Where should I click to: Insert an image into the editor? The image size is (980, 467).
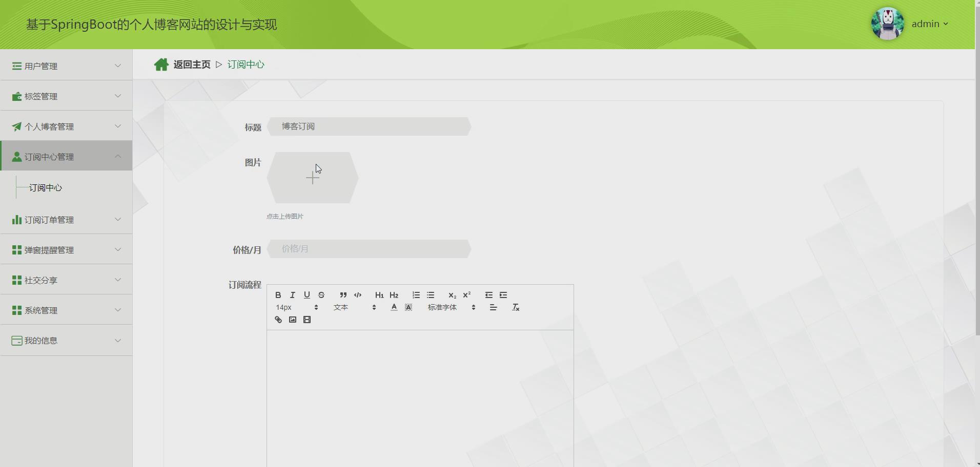click(x=292, y=320)
